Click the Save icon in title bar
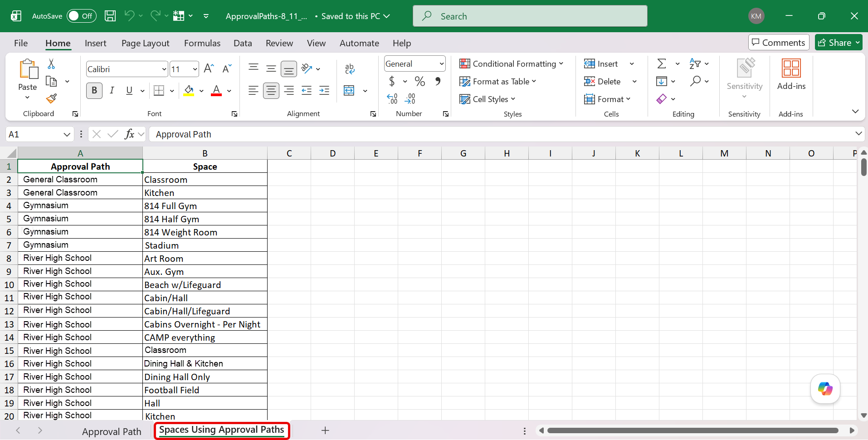 (110, 16)
